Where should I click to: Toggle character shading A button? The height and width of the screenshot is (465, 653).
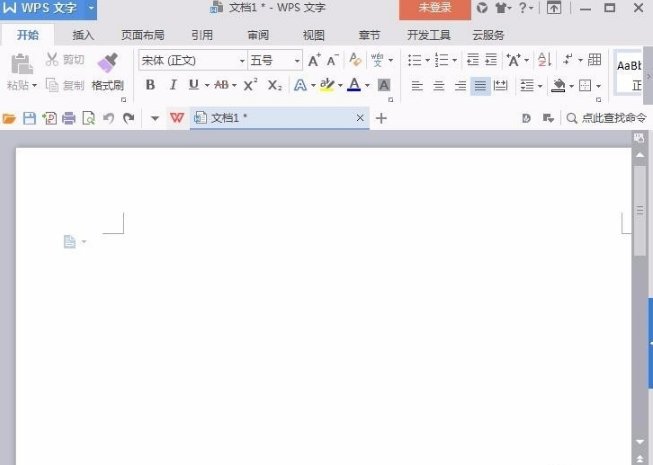pos(384,85)
